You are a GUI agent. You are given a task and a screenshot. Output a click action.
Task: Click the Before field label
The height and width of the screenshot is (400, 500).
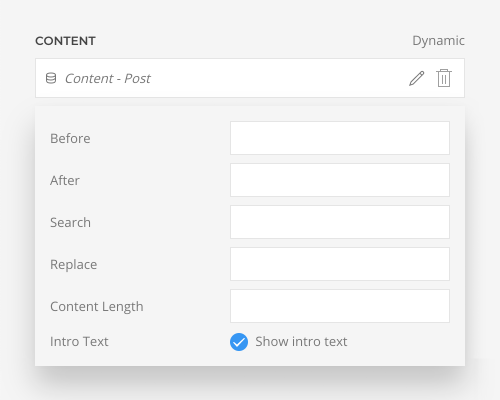[70, 138]
